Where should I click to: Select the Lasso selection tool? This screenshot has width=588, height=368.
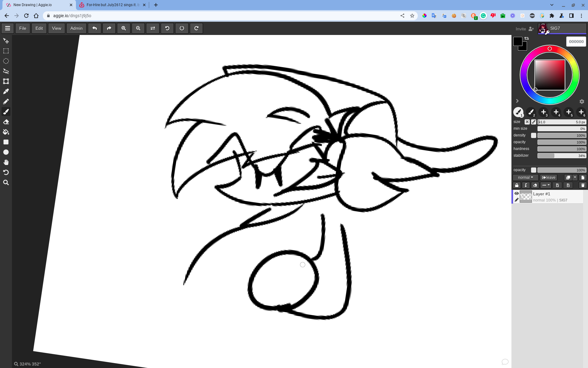(6, 71)
